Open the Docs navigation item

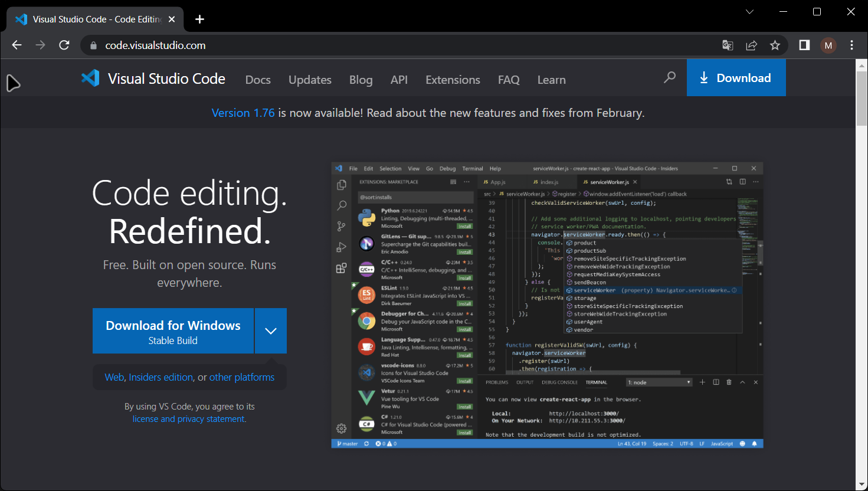point(258,80)
